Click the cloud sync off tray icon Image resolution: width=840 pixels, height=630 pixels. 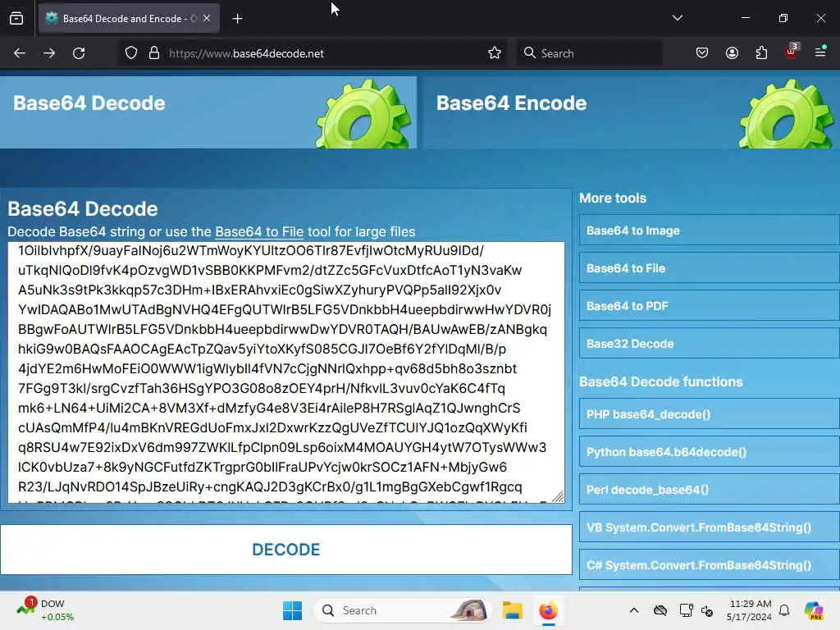tap(660, 610)
